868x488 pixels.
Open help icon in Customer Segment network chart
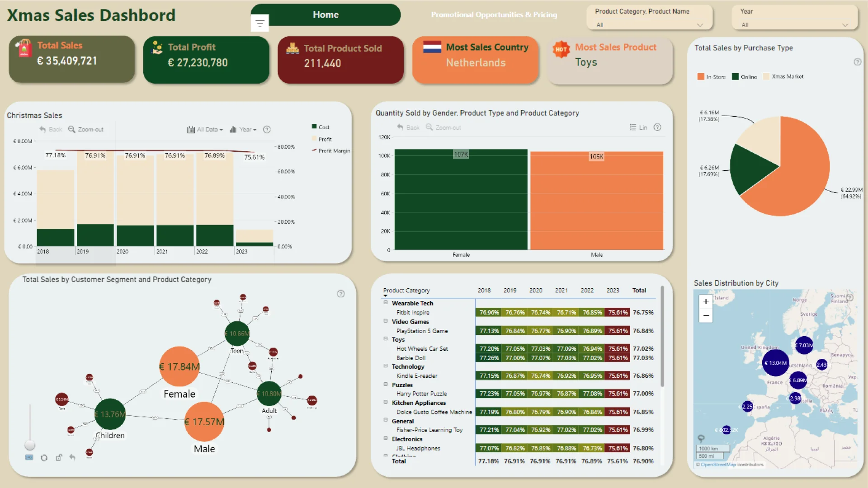[x=341, y=294]
